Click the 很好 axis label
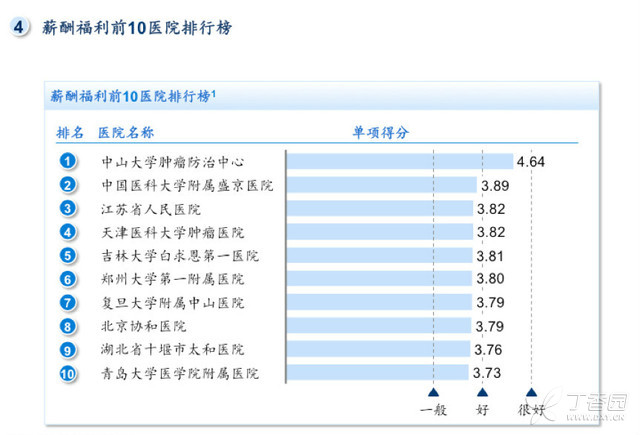The width and height of the screenshot is (640, 435). 531,410
